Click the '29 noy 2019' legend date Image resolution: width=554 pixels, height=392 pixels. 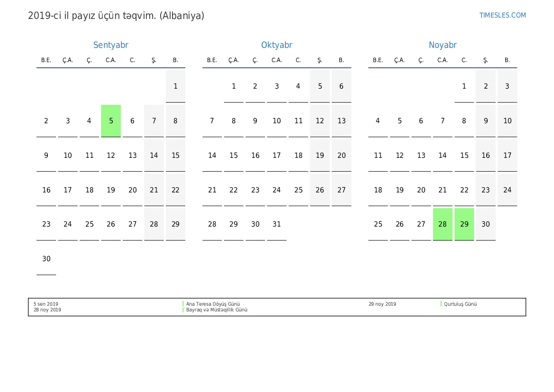click(382, 304)
